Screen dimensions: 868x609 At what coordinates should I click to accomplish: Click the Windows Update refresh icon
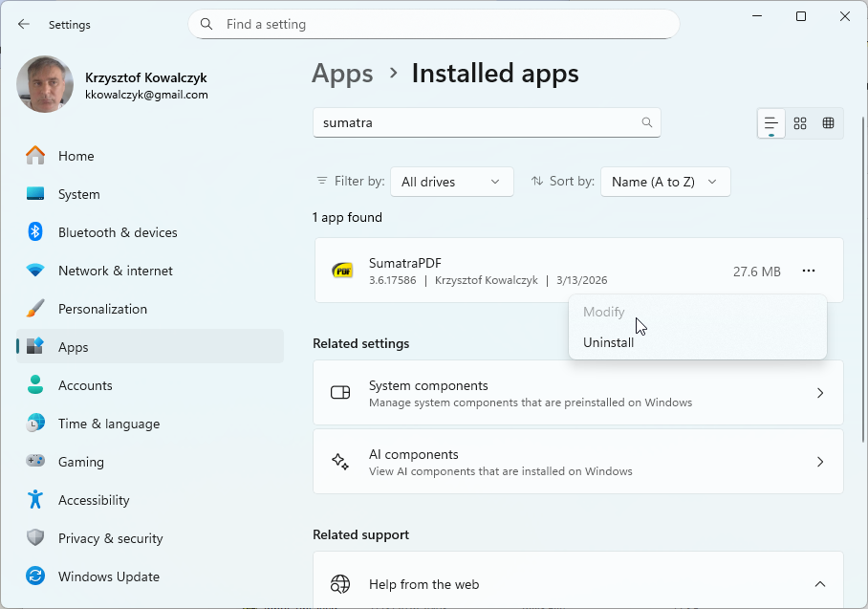(35, 576)
